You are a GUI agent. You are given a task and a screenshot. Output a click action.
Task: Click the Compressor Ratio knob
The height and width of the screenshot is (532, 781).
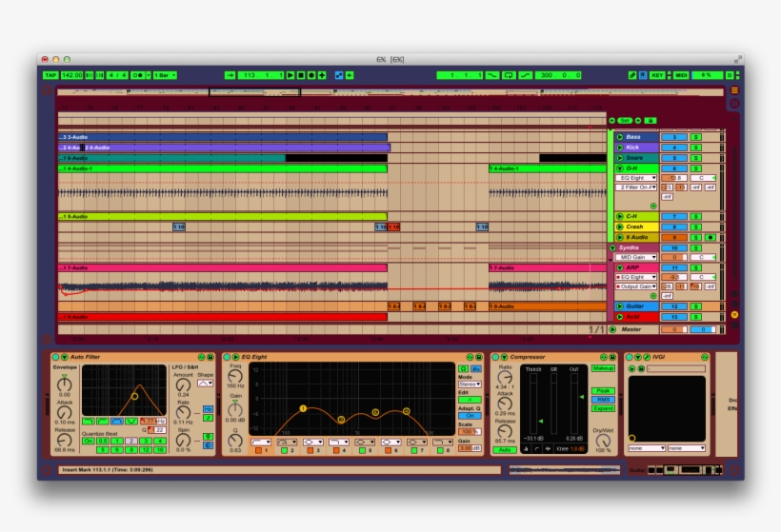coord(505,378)
